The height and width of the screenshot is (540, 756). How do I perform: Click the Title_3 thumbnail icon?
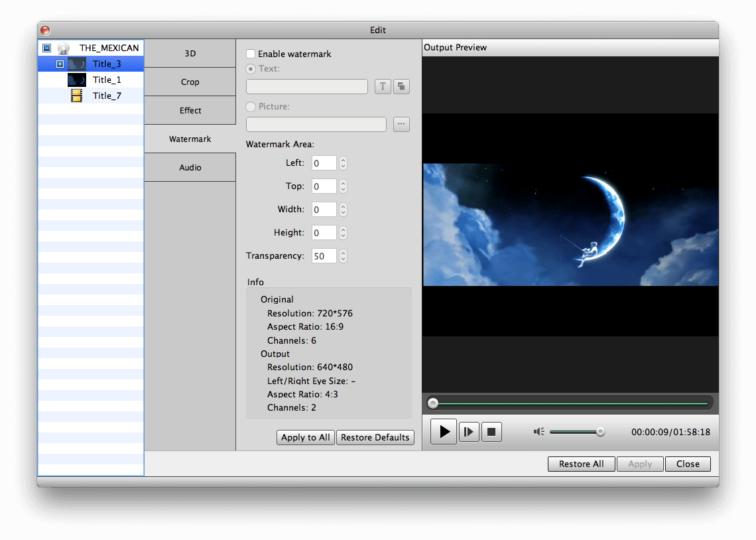[77, 64]
